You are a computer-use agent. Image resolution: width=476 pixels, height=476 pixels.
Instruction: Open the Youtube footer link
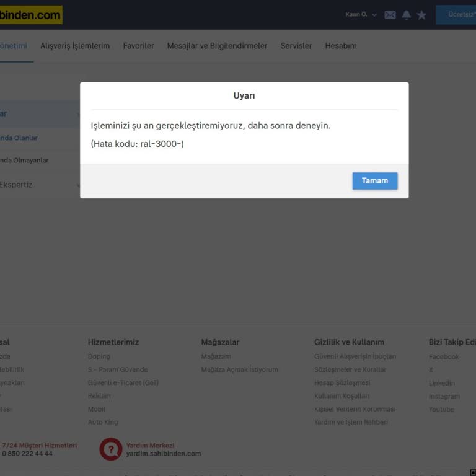coord(441,409)
